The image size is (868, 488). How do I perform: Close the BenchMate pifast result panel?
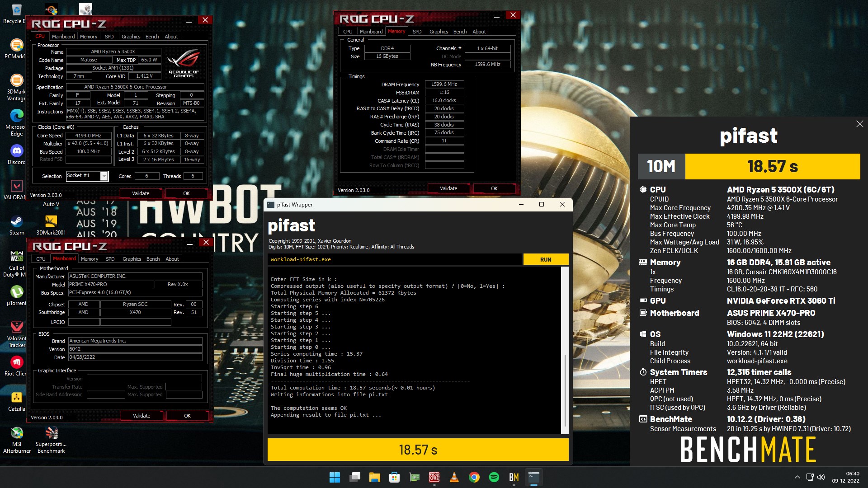859,124
